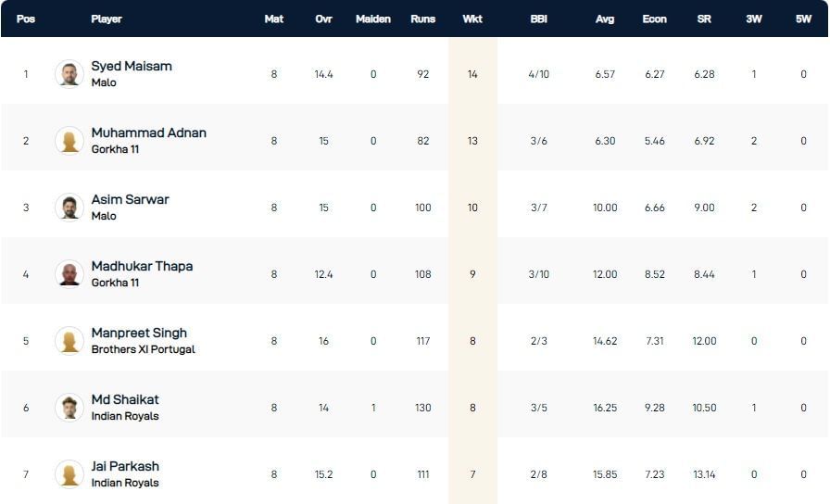Open Syed Maisam player name link

(132, 66)
